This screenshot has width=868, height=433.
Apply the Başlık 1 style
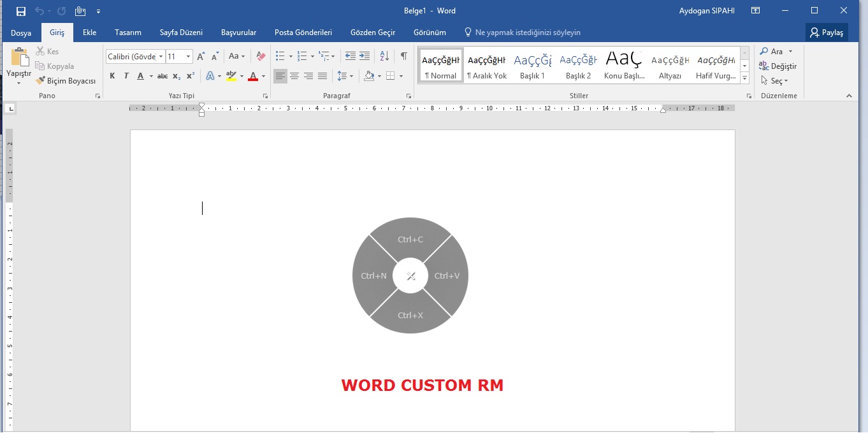[532, 65]
